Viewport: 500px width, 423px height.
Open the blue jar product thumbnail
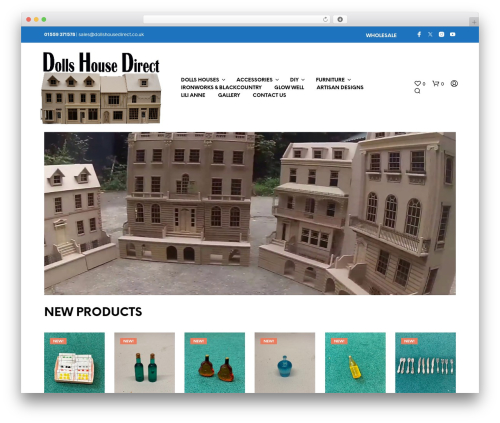tap(285, 363)
